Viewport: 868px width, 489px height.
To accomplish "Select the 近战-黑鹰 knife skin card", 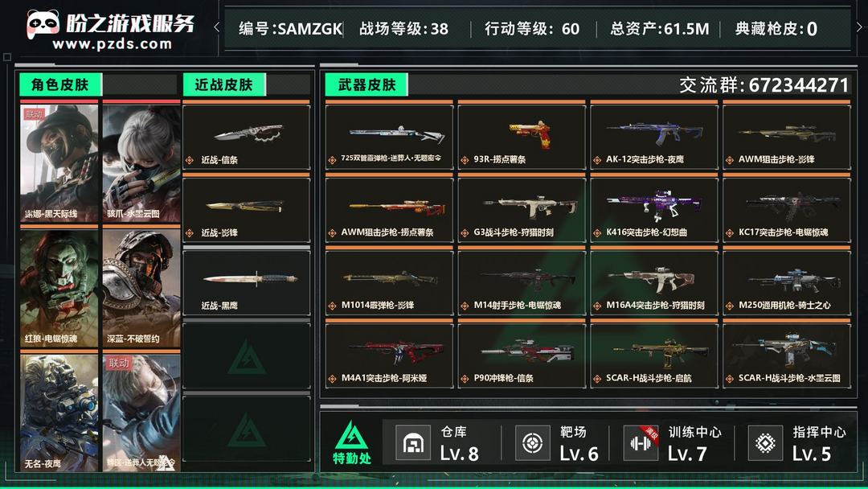I will [247, 282].
